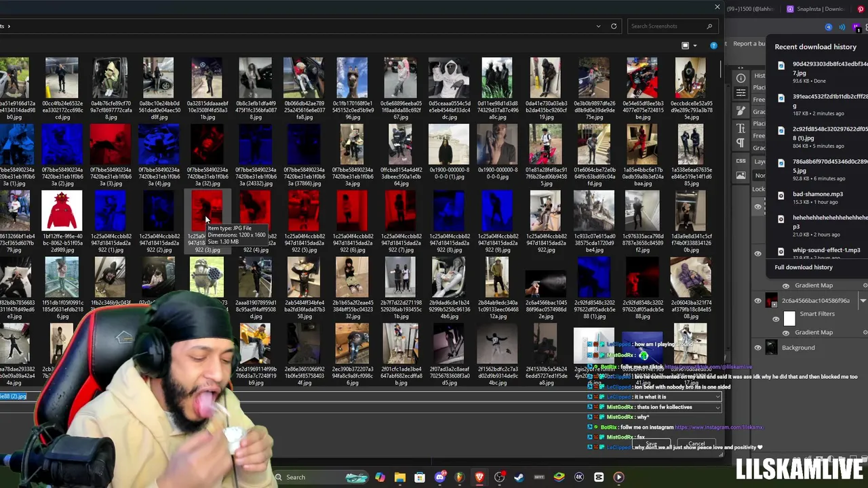The height and width of the screenshot is (488, 868).
Task: Click the purple Twitch extension icon in browser toolbar
Action: [x=856, y=27]
